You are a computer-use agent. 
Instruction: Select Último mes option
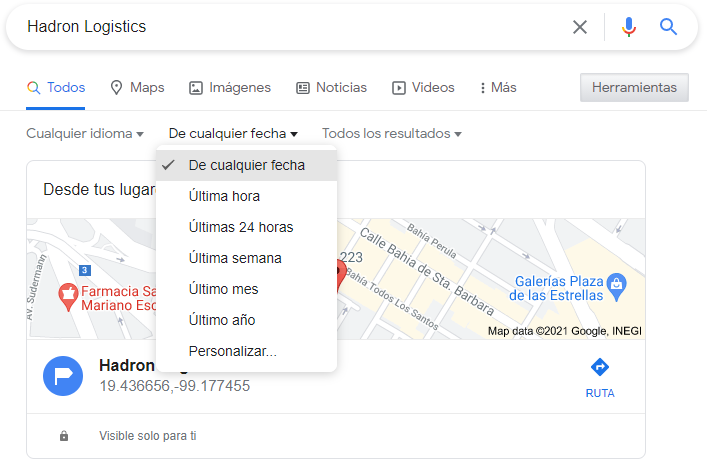coord(246,289)
